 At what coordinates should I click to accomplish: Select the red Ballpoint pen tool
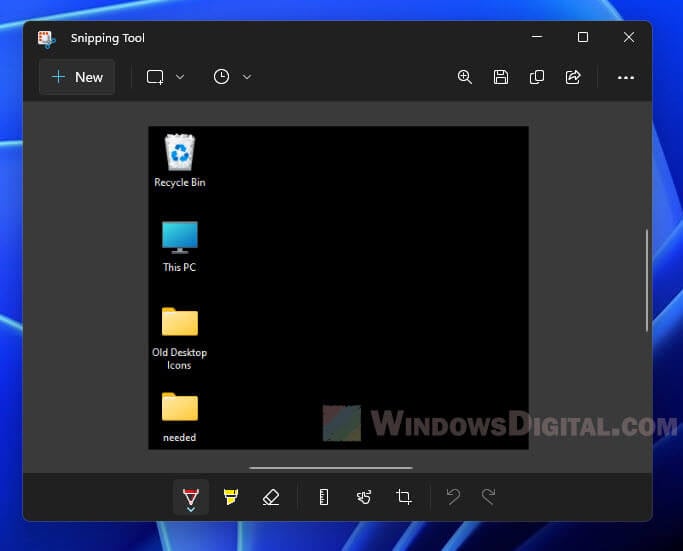(191, 497)
